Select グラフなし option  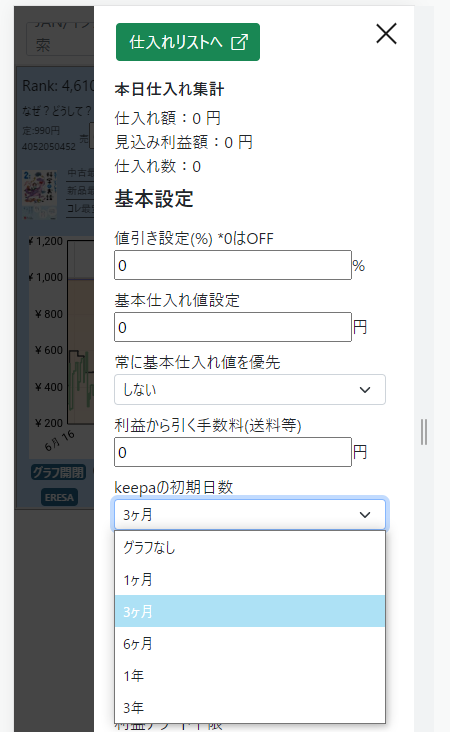(250, 548)
